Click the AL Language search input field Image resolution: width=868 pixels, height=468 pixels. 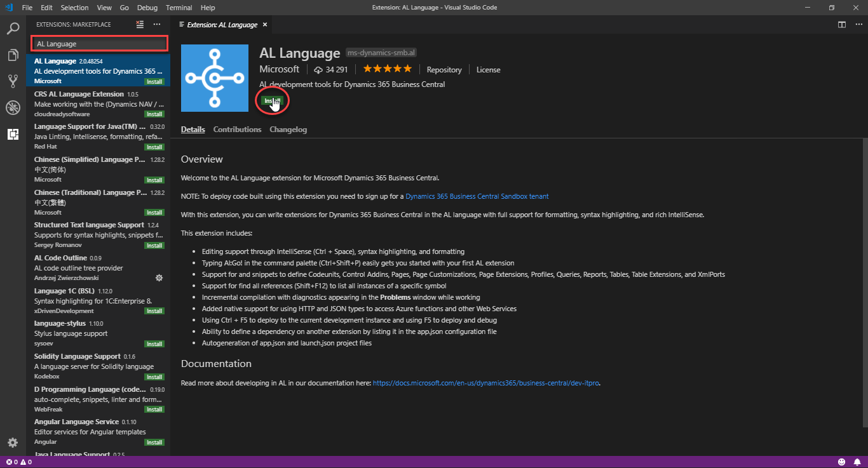pyautogui.click(x=98, y=42)
